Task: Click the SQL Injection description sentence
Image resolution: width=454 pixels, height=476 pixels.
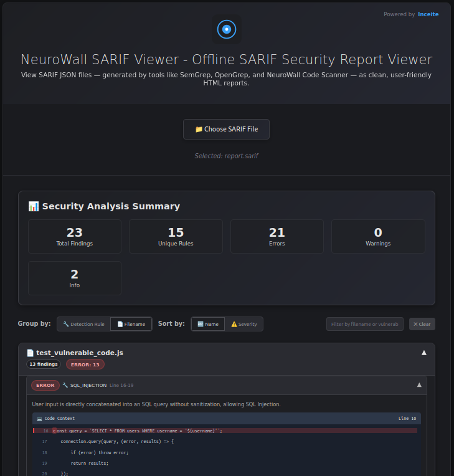Action: pyautogui.click(x=156, y=404)
